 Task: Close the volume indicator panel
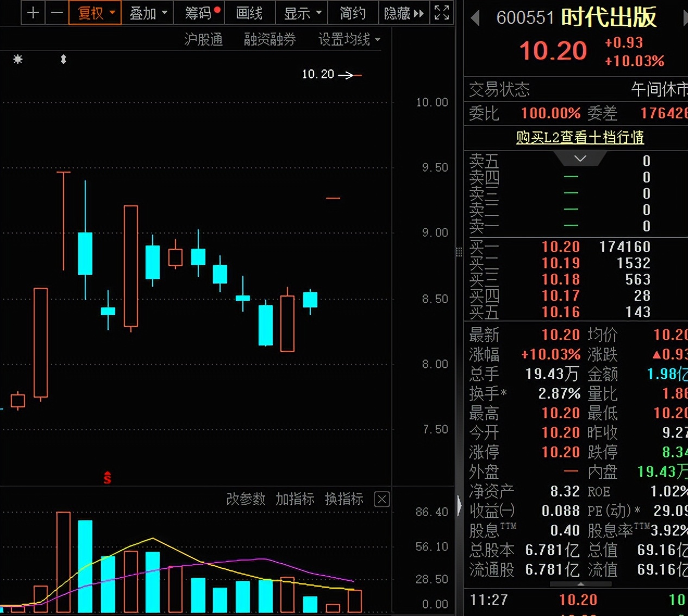click(382, 499)
